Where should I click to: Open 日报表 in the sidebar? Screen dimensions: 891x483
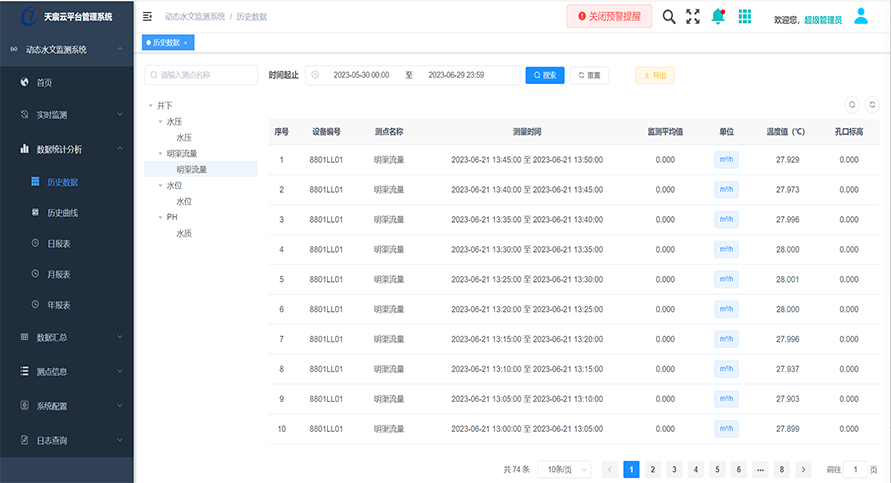59,243
